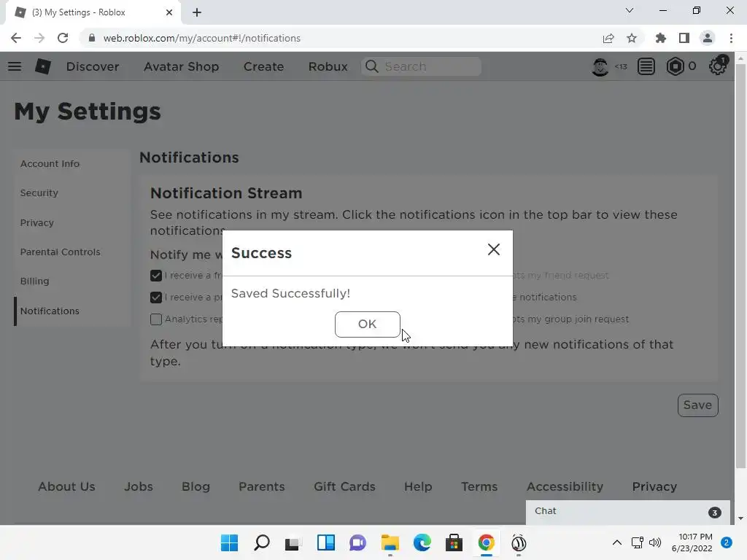The height and width of the screenshot is (560, 747).
Task: Click the volume tray icon
Action: (x=656, y=542)
